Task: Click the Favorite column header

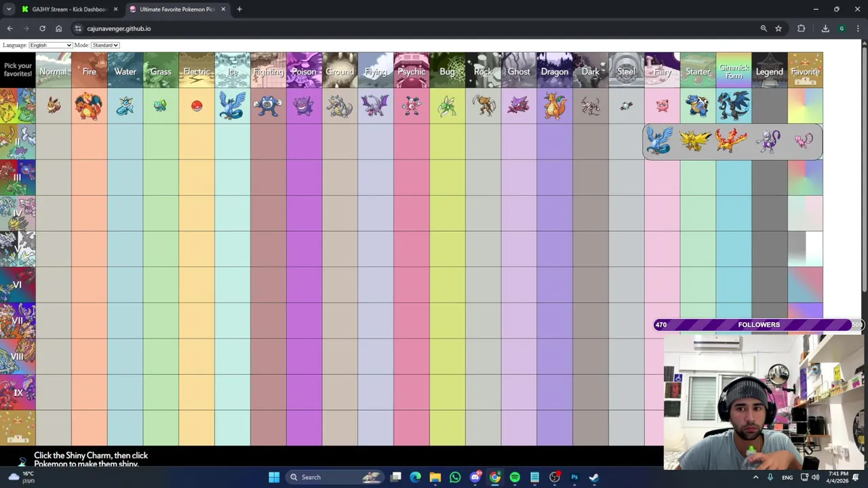Action: click(805, 70)
